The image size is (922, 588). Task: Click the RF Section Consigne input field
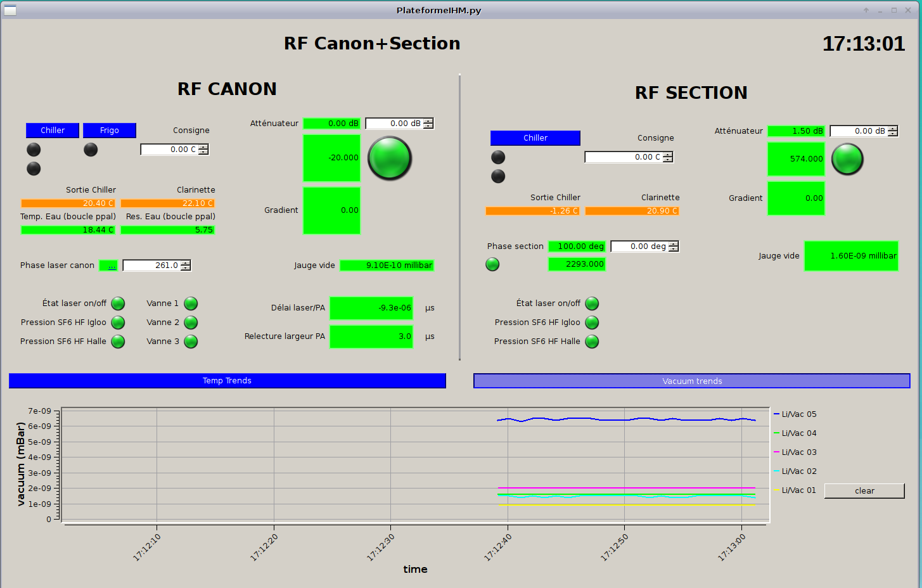pos(623,157)
